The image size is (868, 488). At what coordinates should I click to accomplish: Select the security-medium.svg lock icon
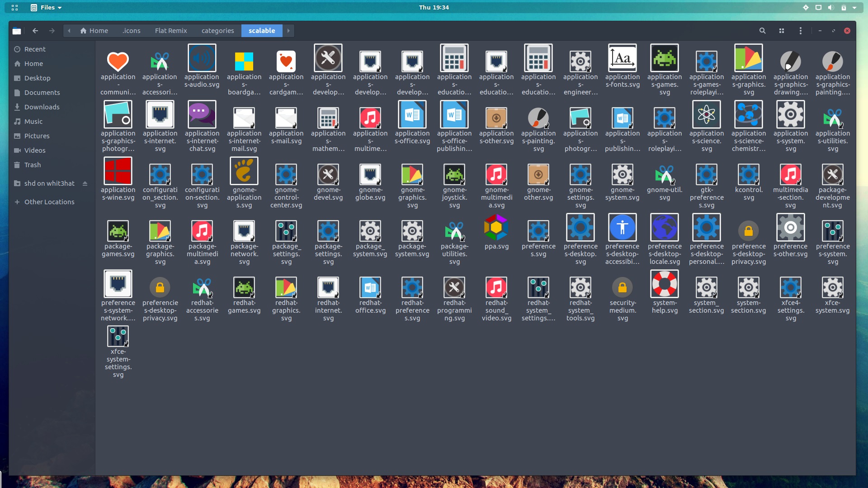pos(623,287)
